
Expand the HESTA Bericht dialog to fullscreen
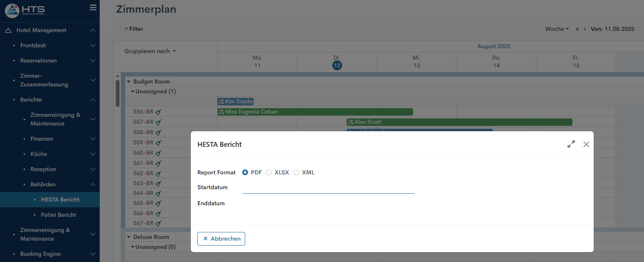point(571,144)
